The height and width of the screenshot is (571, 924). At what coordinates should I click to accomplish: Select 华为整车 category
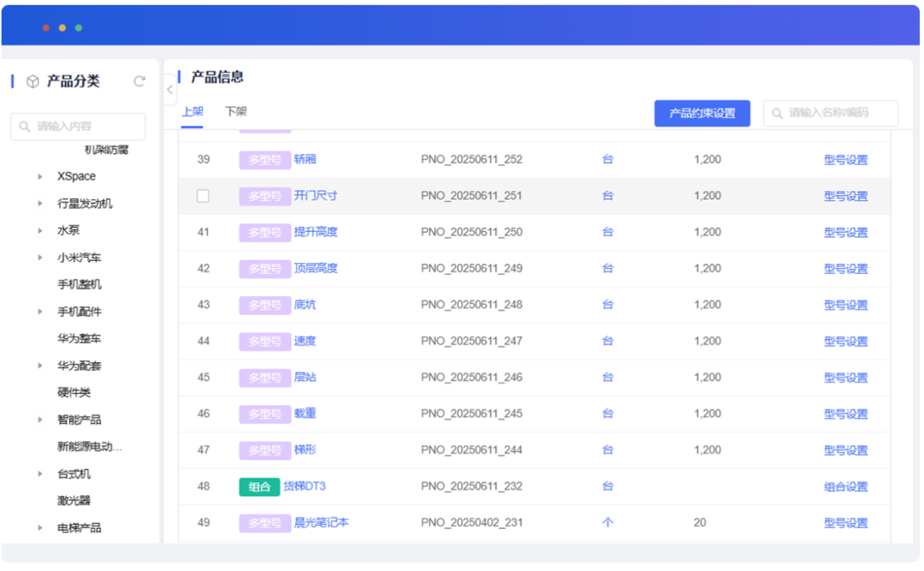click(x=79, y=339)
